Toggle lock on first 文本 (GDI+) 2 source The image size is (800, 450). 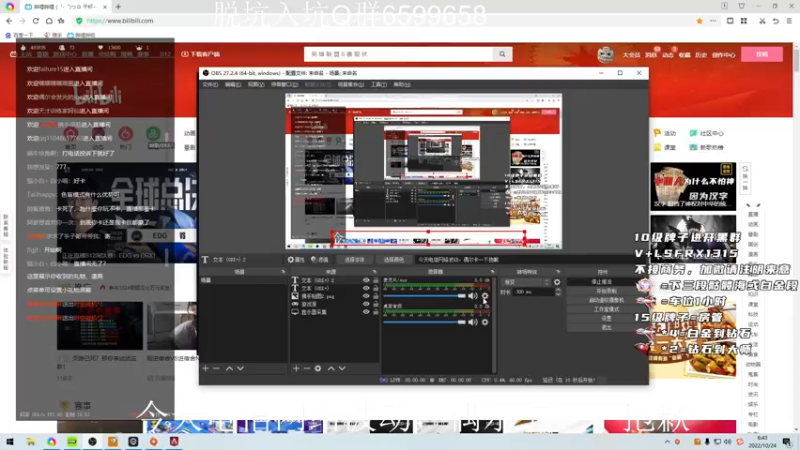point(376,280)
